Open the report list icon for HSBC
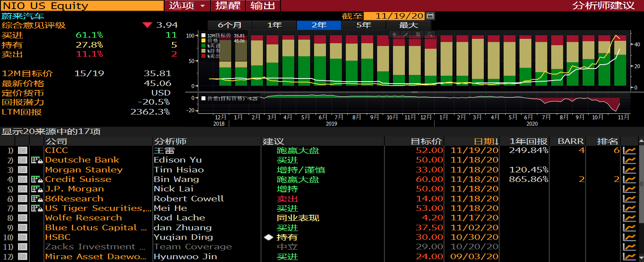 point(23,237)
